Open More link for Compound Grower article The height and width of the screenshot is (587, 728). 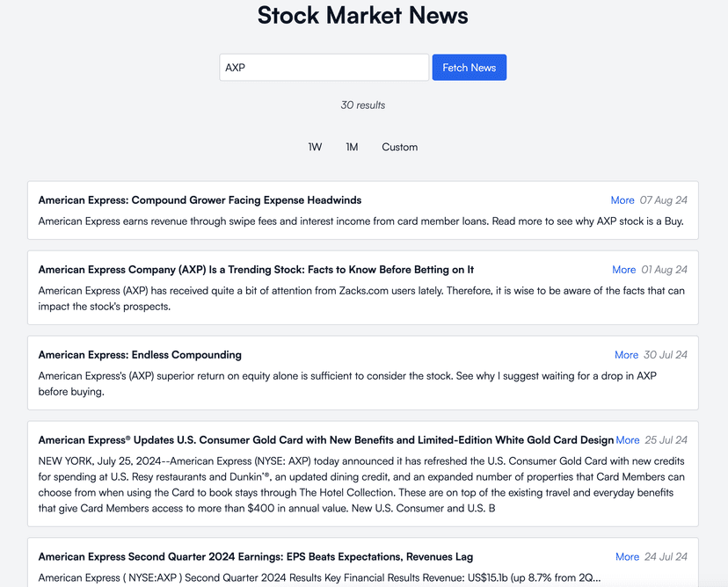[x=622, y=200]
